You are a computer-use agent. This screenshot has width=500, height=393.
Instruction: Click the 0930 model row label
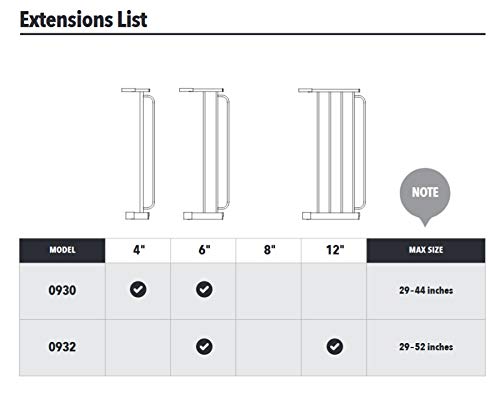point(62,290)
